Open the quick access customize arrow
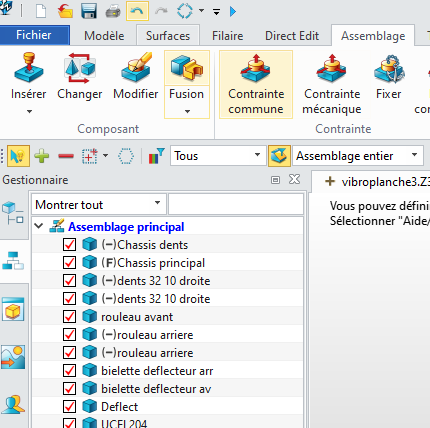Image resolution: width=430 pixels, height=428 pixels. pos(216,12)
